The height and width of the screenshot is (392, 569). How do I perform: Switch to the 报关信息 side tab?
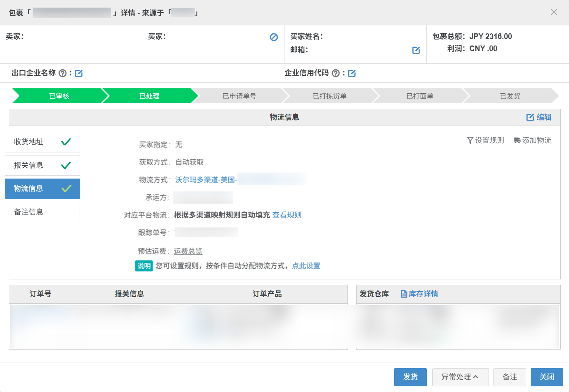(42, 165)
